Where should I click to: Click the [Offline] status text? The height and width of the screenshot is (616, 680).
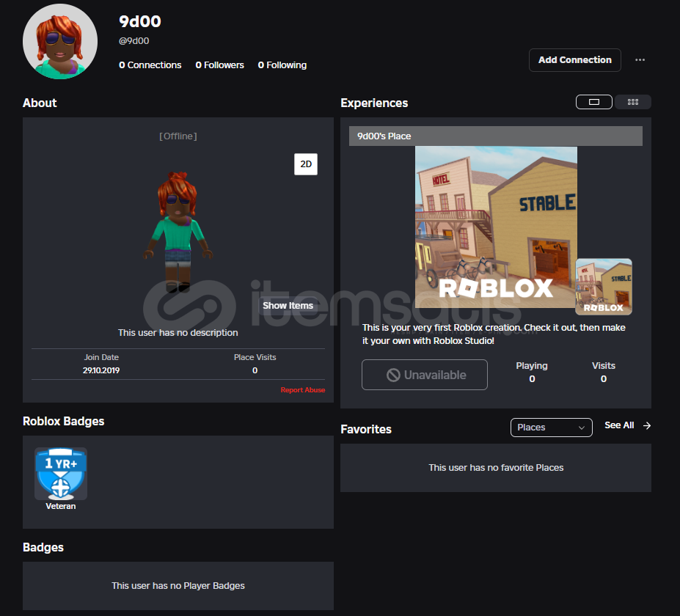(178, 136)
